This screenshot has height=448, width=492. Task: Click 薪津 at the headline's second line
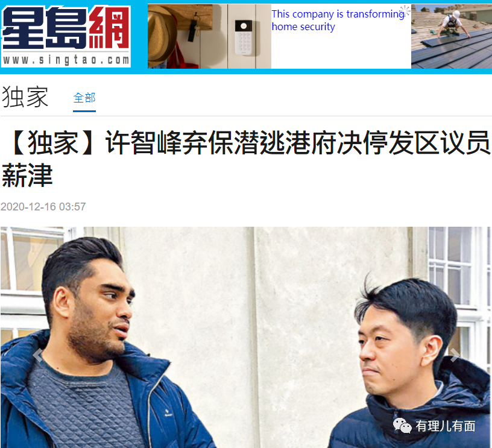[x=27, y=175]
